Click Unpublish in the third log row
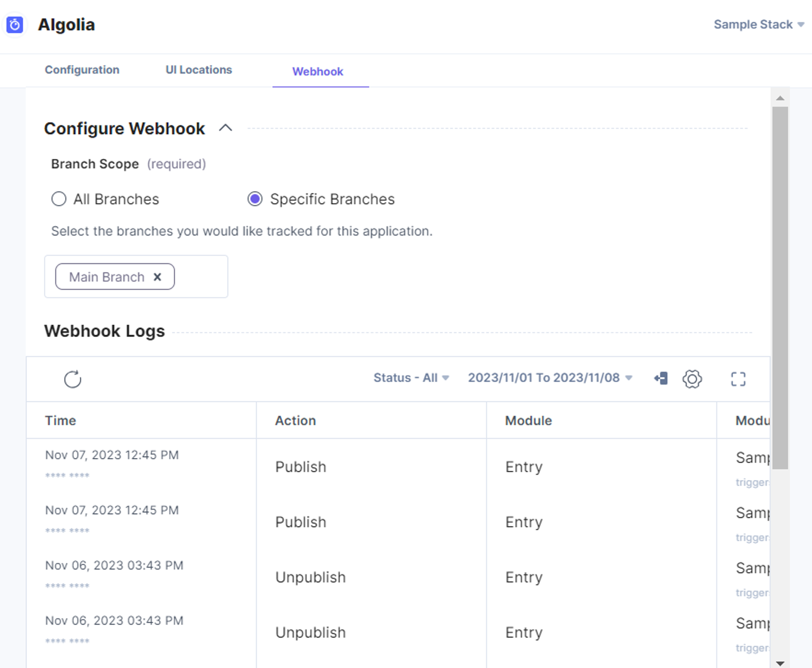This screenshot has width=812, height=668. pyautogui.click(x=310, y=577)
